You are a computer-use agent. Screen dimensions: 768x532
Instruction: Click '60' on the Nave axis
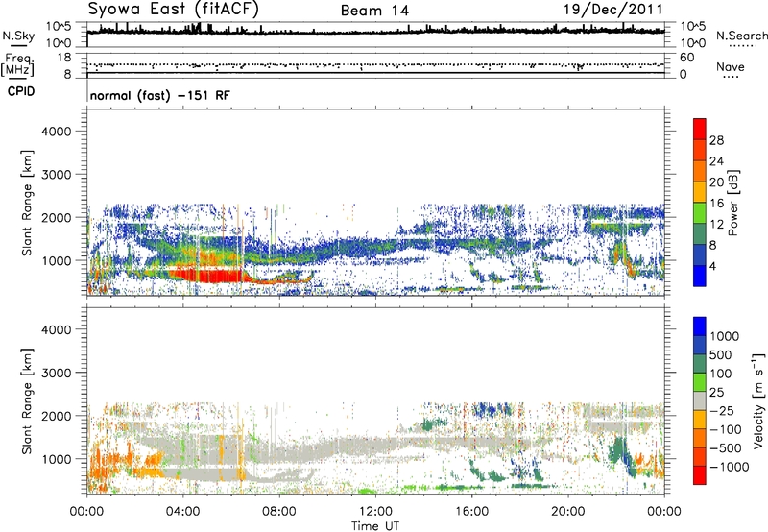coord(686,58)
